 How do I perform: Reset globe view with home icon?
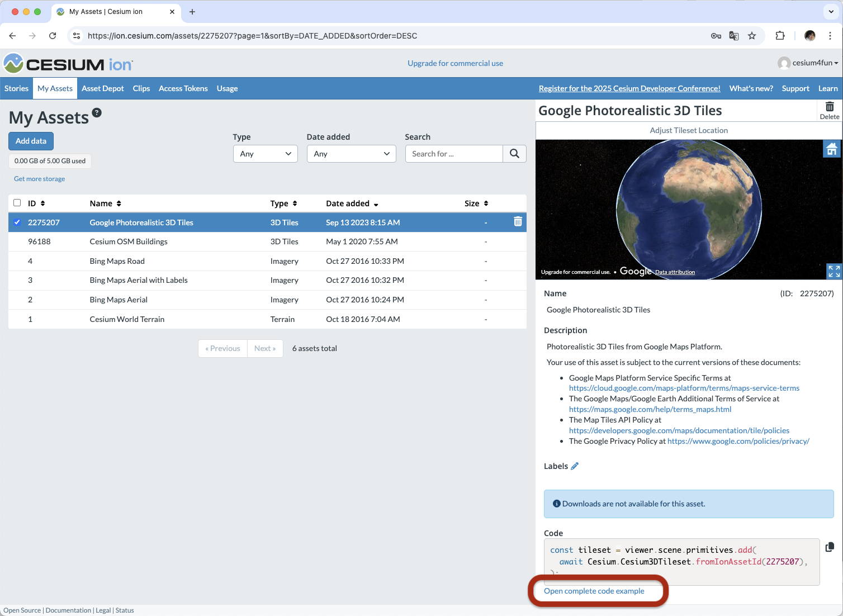click(832, 149)
